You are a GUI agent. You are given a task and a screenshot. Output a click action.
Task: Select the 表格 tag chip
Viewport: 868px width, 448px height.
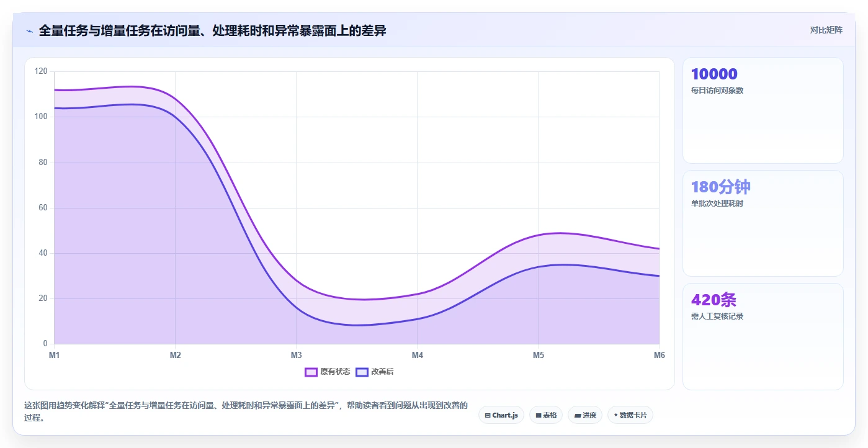click(x=546, y=415)
